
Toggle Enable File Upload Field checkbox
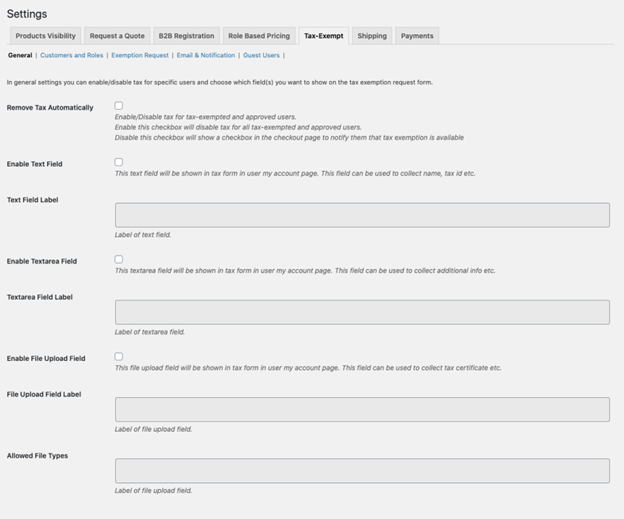click(x=119, y=356)
